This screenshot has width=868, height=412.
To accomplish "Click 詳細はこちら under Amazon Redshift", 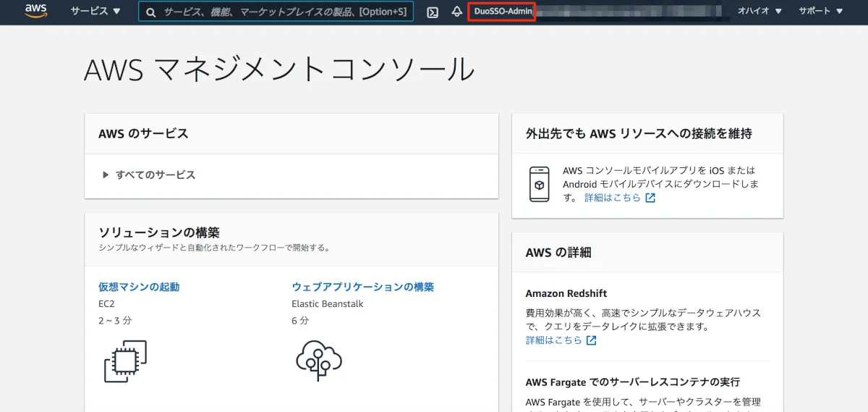I will point(553,340).
